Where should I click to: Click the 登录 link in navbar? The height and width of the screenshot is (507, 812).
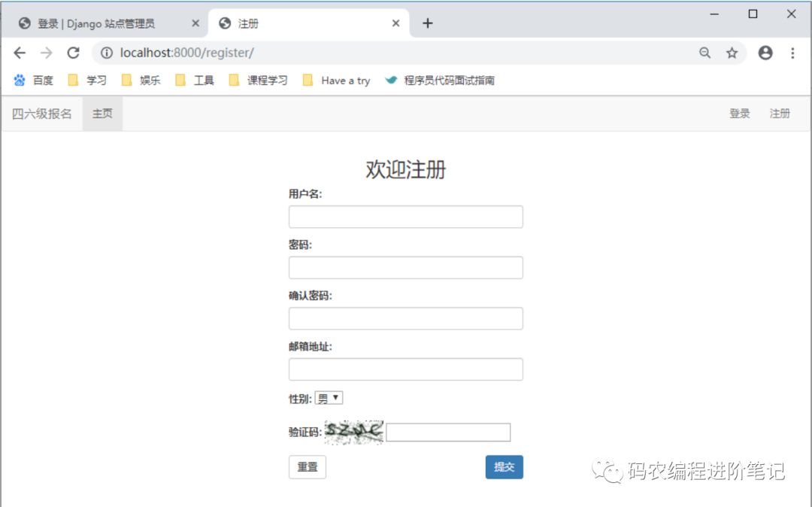tap(739, 114)
